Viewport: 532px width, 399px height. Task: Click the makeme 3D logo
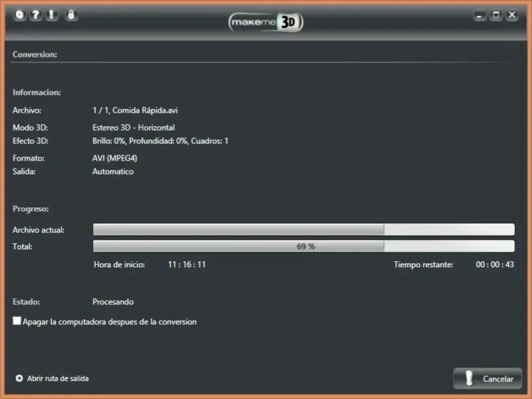[x=266, y=23]
